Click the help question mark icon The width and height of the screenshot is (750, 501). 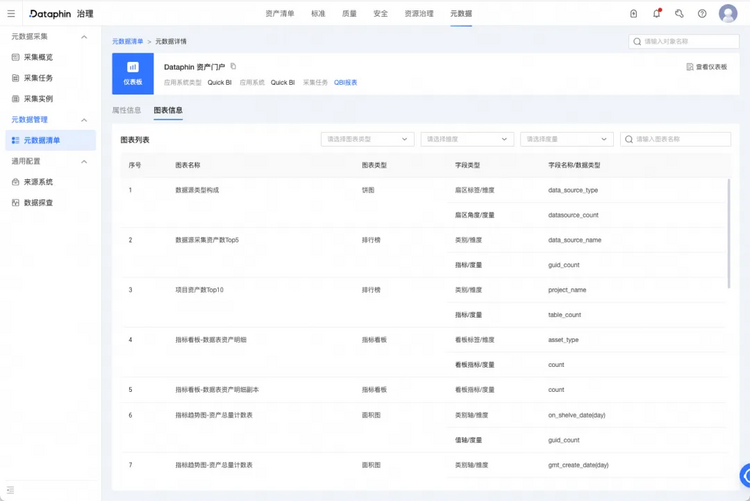[702, 13]
